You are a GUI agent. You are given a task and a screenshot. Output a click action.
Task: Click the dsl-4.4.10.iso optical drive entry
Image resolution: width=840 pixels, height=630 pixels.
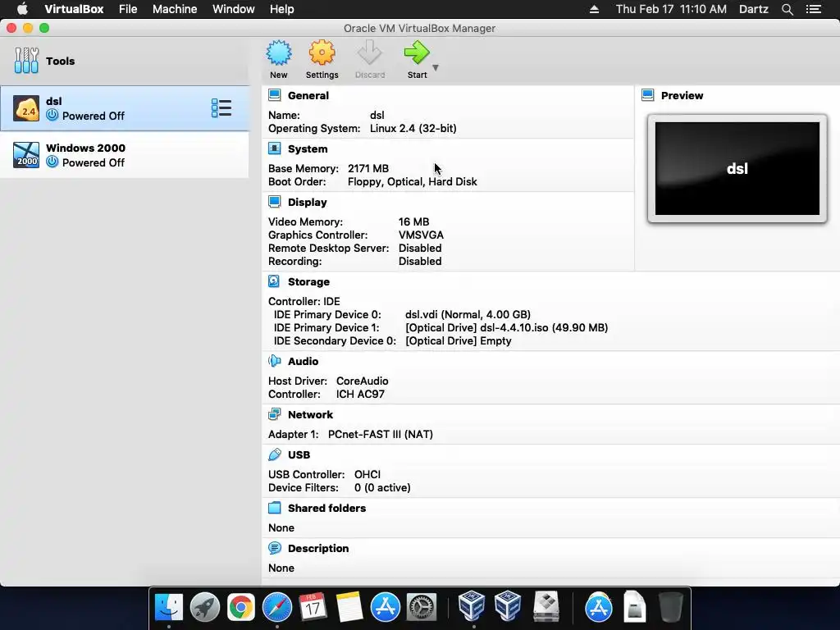(506, 327)
